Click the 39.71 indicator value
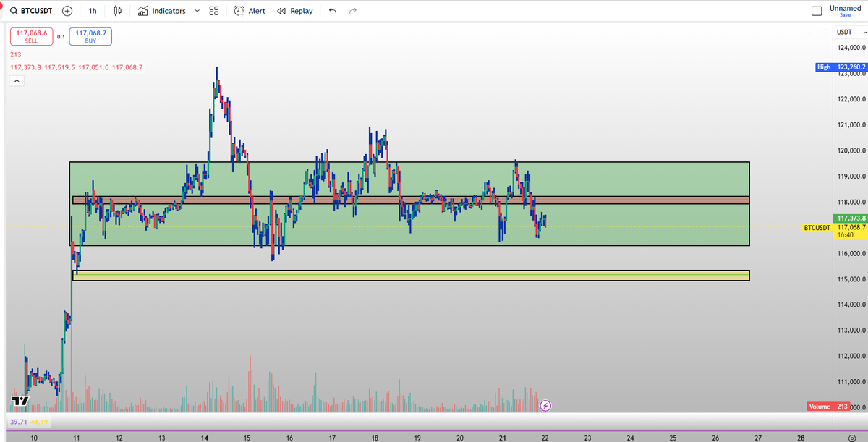The height and width of the screenshot is (442, 868). tap(18, 421)
